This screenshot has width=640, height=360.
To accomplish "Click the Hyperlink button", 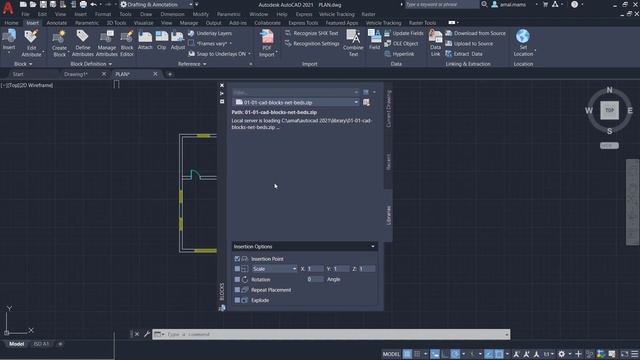I will point(399,54).
